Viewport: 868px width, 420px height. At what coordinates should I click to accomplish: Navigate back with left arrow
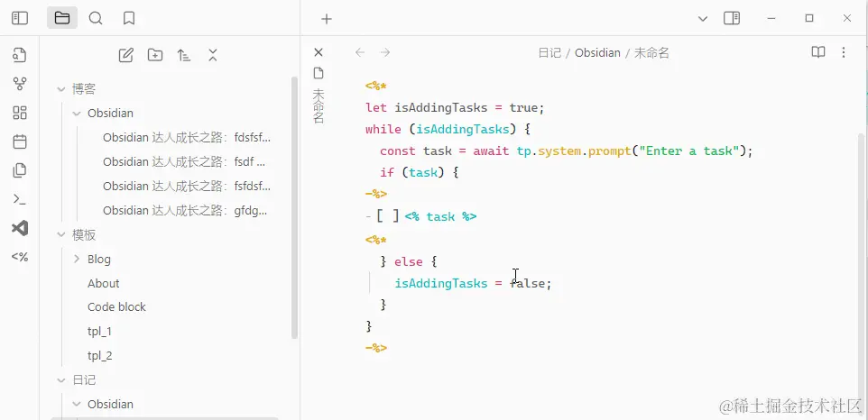pyautogui.click(x=360, y=52)
